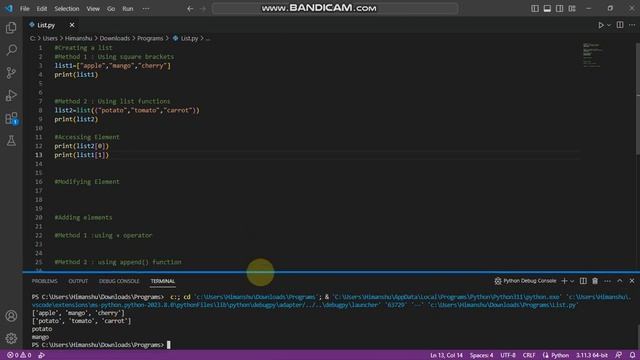Change CRLF line ending in status bar
Viewport: 640px width, 360px height.
529,355
